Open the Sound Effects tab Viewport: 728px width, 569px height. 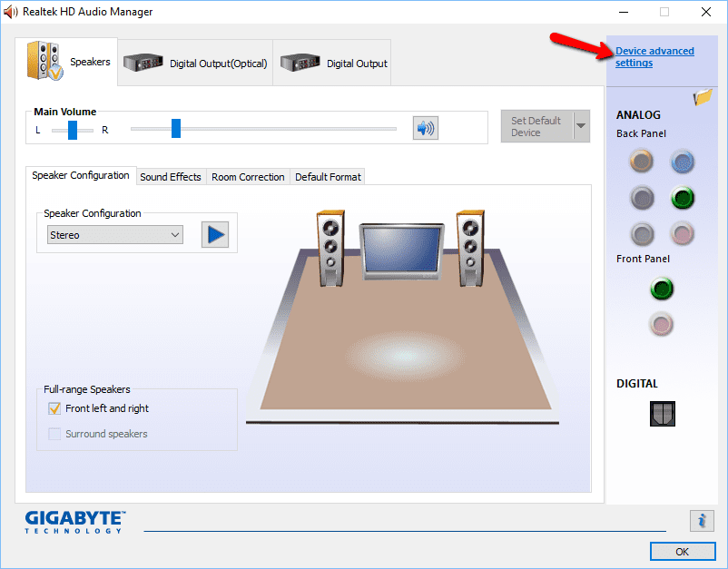click(x=171, y=177)
